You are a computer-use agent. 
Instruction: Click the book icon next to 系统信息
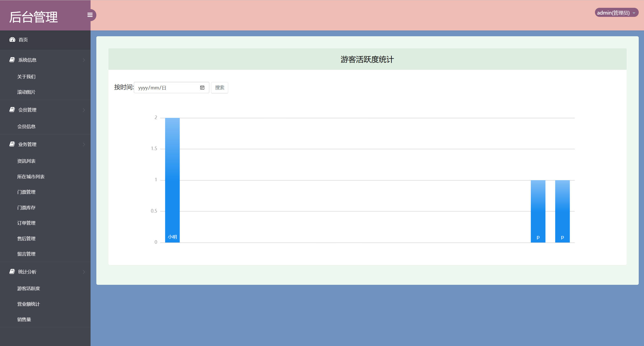[12, 60]
